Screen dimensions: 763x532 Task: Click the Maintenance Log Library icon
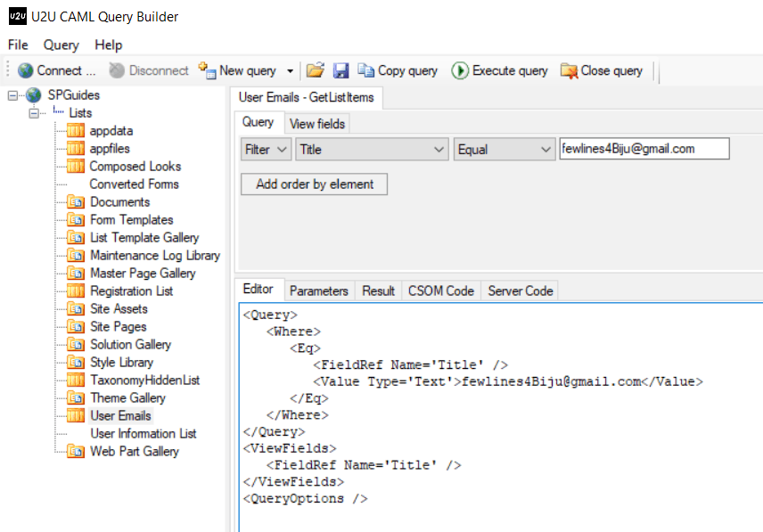pyautogui.click(x=76, y=255)
